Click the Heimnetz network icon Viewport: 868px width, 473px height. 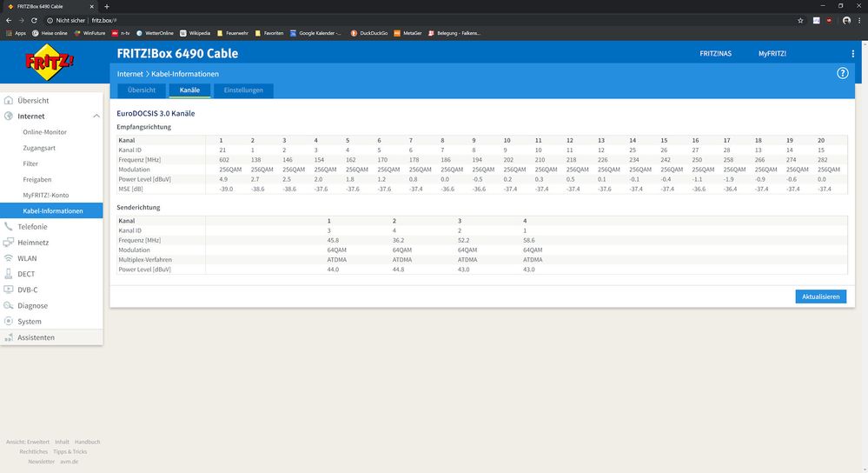pyautogui.click(x=9, y=242)
